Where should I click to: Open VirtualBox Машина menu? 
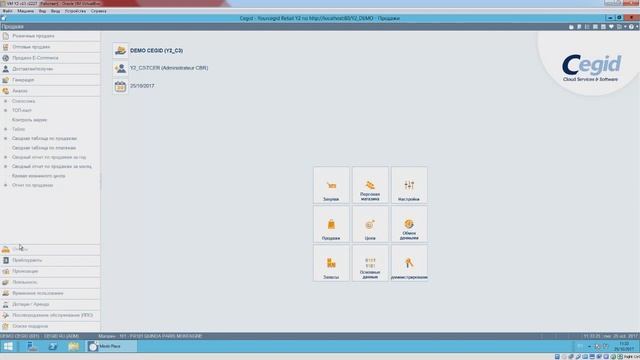[x=26, y=11]
